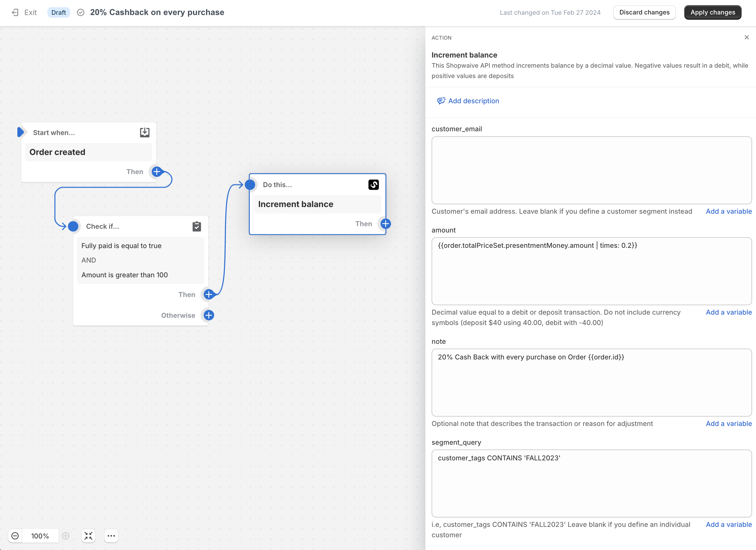Close the Action side panel
The height and width of the screenshot is (550, 756).
[747, 37]
